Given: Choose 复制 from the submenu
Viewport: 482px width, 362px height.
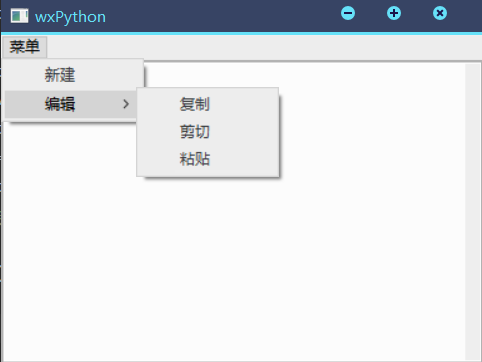Looking at the screenshot, I should pyautogui.click(x=207, y=104).
